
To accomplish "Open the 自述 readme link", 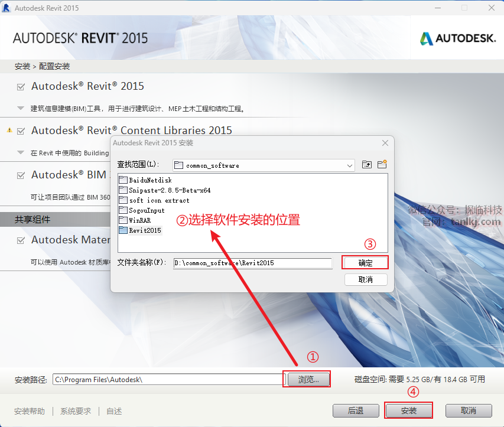I will (x=114, y=411).
